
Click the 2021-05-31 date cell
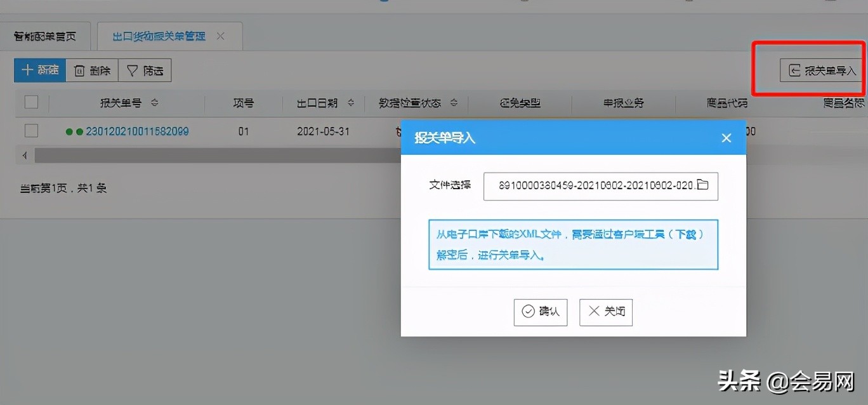pos(324,132)
